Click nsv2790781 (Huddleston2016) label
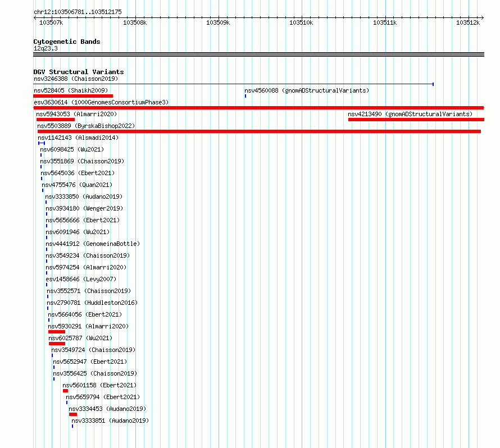The width and height of the screenshot is (500, 448). pyautogui.click(x=92, y=303)
